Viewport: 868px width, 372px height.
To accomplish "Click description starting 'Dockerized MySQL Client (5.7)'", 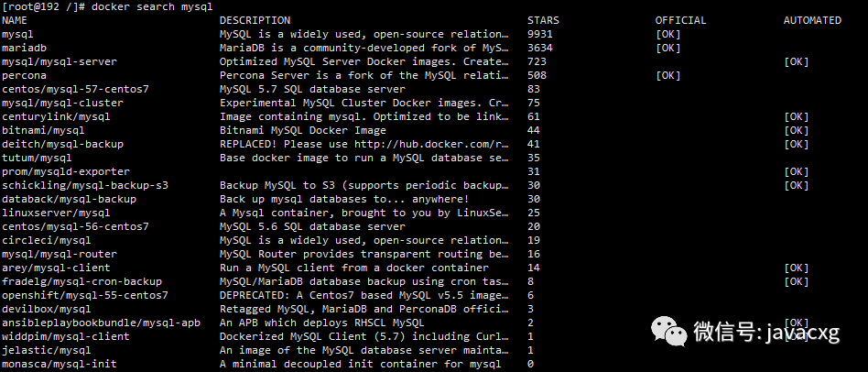I will pos(363,336).
